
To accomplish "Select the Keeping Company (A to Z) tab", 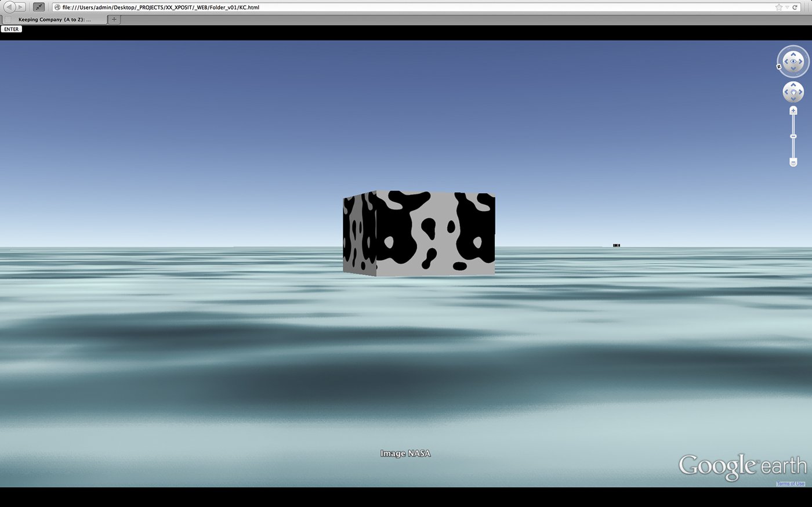I will click(x=54, y=20).
